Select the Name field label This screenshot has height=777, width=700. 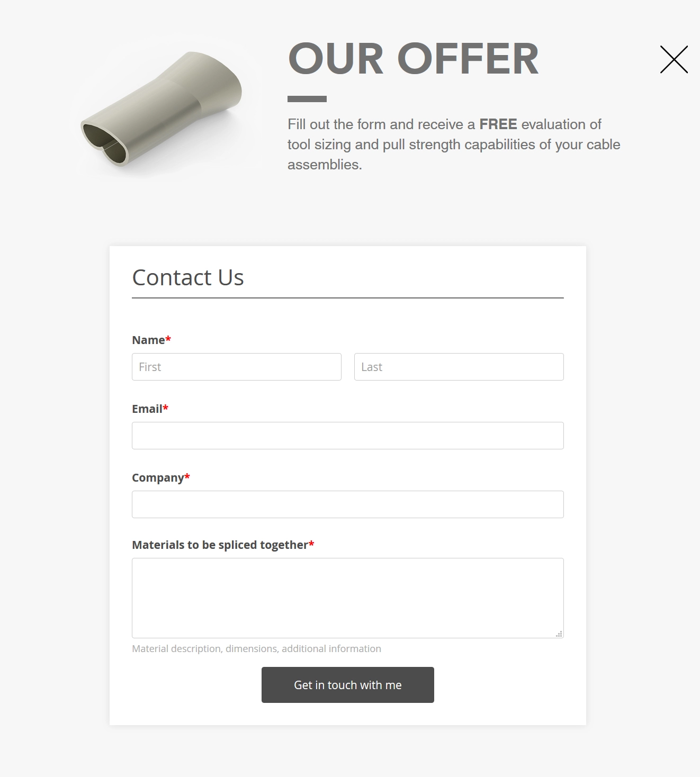[x=150, y=340]
